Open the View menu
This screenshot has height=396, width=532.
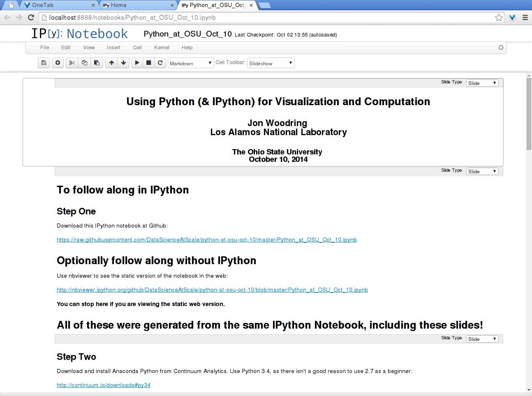coord(89,48)
